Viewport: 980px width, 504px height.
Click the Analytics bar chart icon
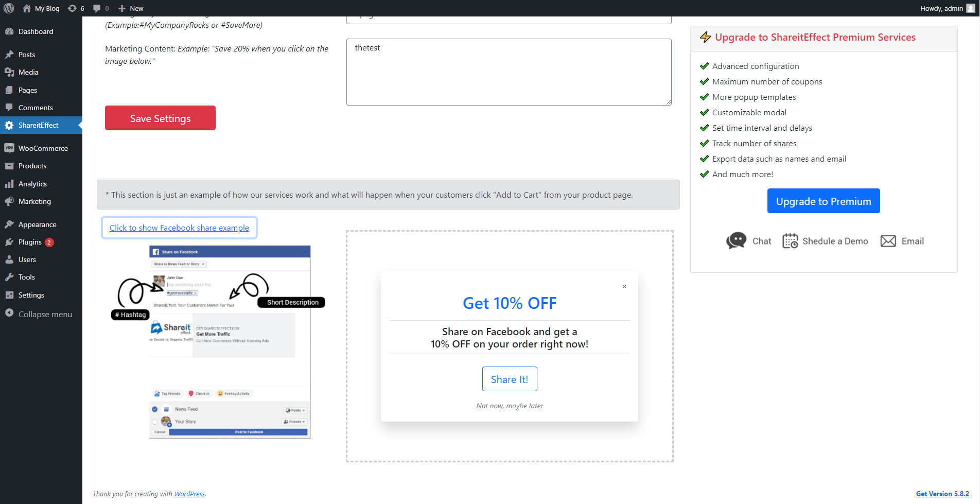9,184
